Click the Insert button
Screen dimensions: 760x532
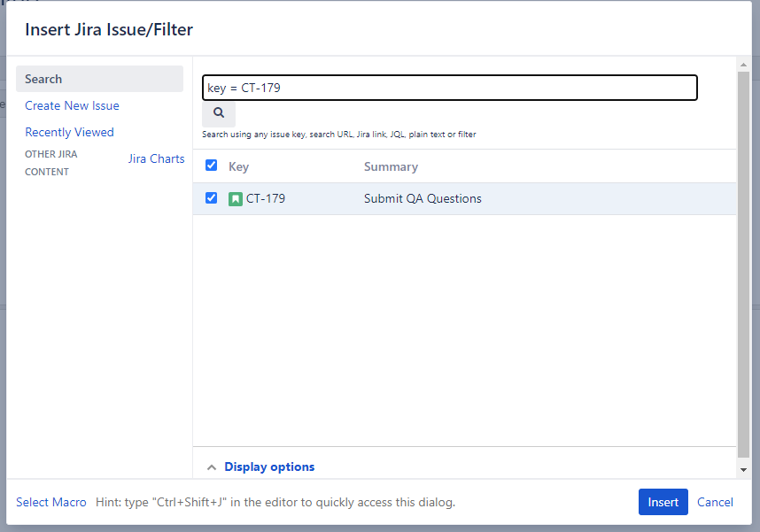[663, 502]
